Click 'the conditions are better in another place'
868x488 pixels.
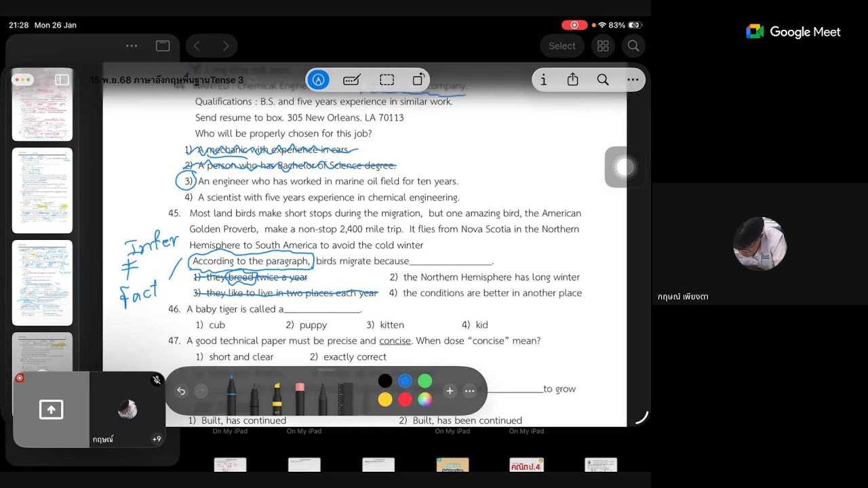[x=492, y=293]
